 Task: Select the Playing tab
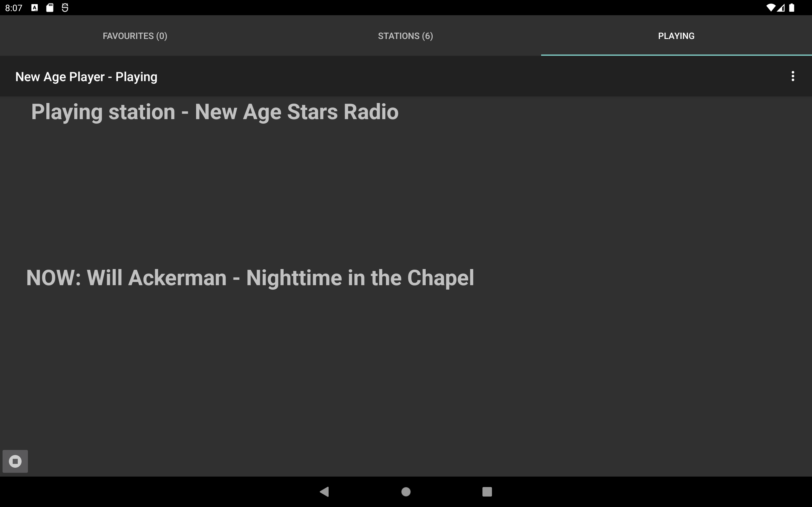(676, 36)
